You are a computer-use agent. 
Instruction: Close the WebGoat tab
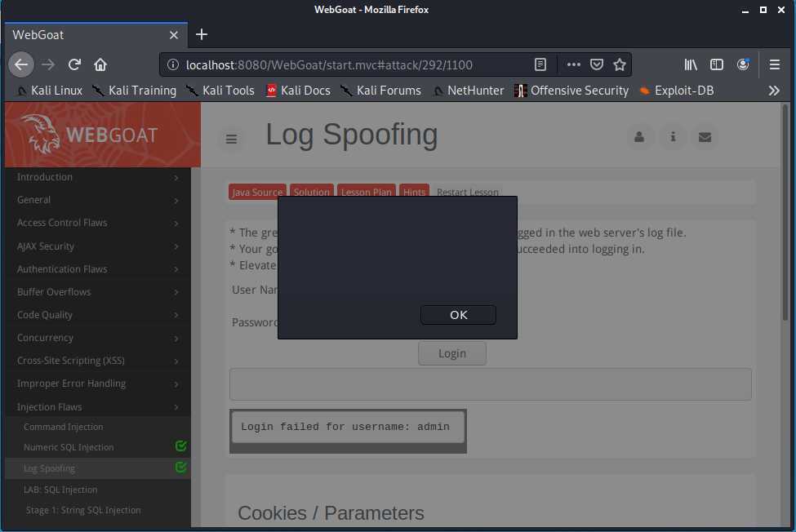tap(174, 35)
